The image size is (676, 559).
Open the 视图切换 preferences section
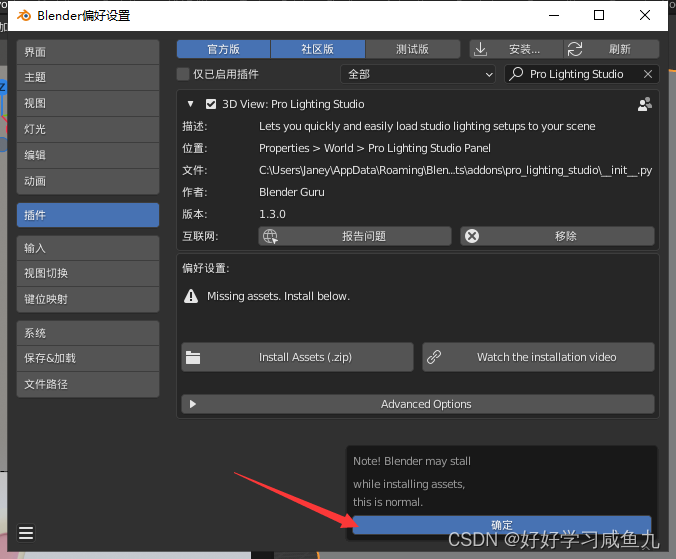click(88, 273)
